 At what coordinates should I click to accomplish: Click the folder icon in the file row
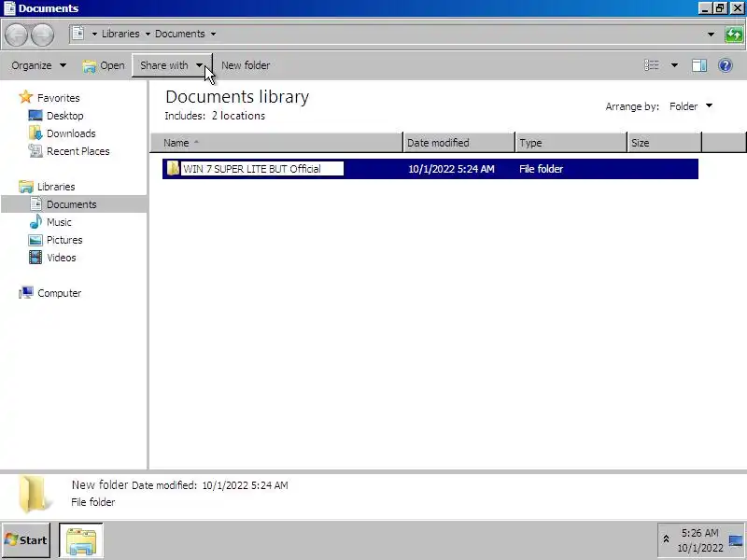pyautogui.click(x=173, y=169)
